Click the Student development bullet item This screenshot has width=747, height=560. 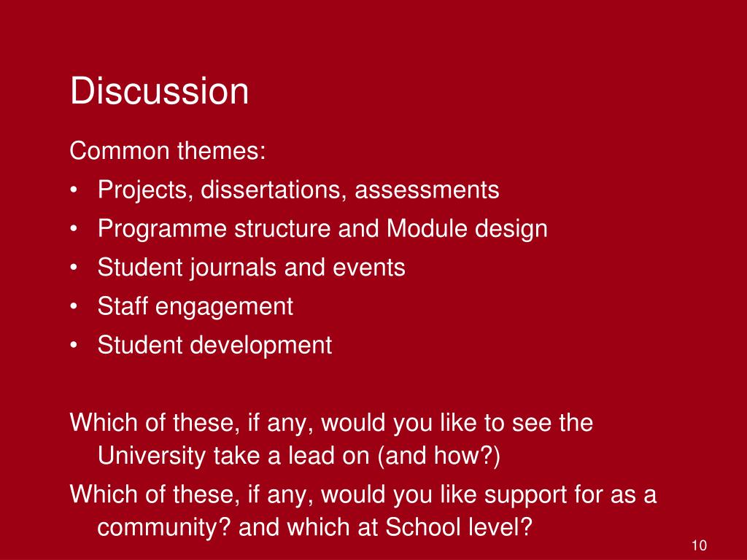215,345
